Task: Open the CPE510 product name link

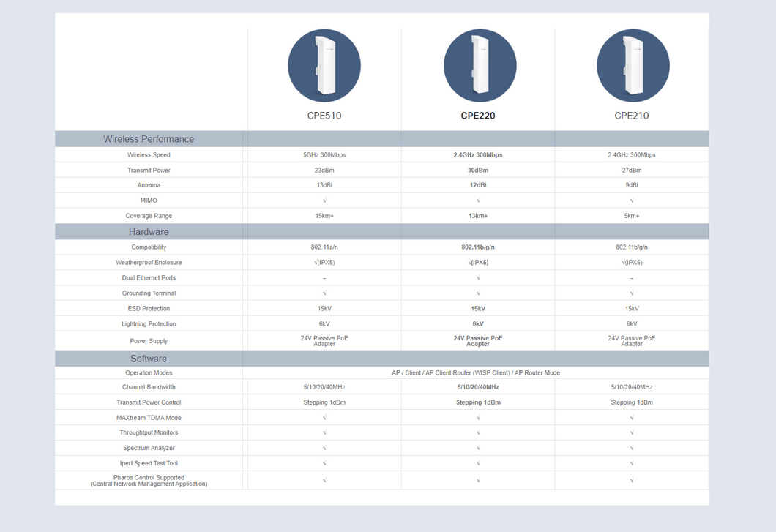Action: [x=324, y=116]
